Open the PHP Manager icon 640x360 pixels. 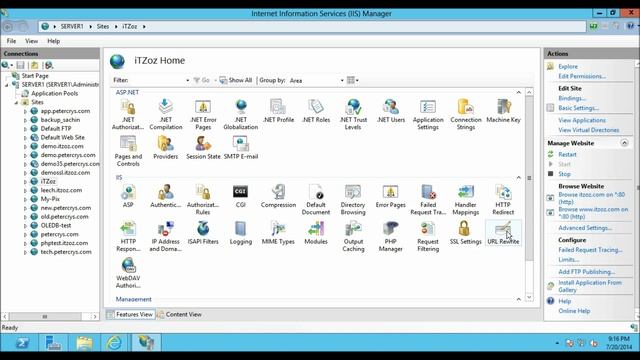(391, 237)
